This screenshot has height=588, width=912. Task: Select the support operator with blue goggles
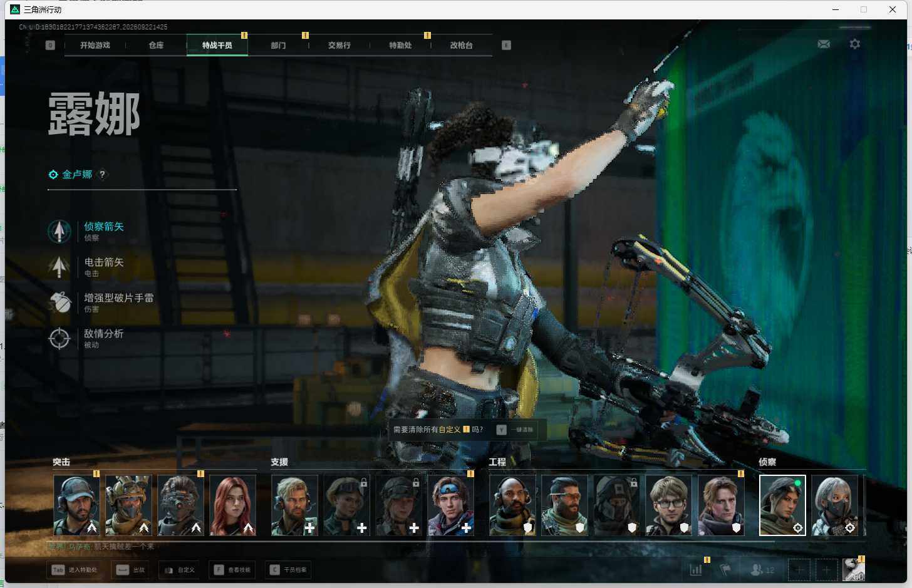451,505
